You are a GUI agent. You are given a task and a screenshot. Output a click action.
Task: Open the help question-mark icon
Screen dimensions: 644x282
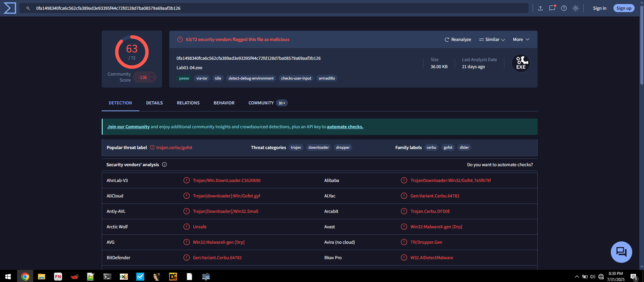(x=564, y=8)
